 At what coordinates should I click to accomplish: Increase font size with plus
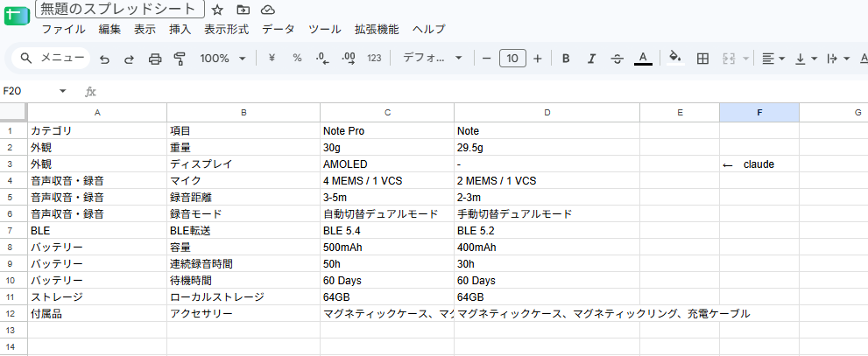click(537, 59)
